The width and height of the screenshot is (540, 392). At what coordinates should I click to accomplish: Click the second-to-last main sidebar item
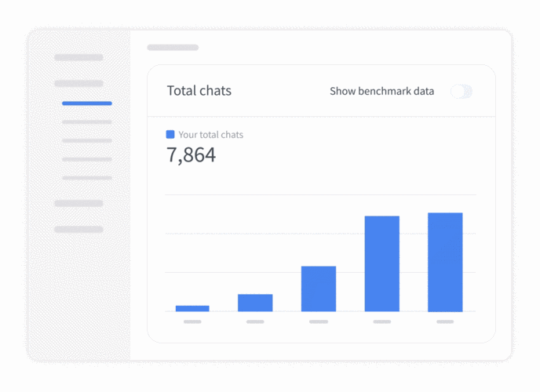pyautogui.click(x=78, y=203)
